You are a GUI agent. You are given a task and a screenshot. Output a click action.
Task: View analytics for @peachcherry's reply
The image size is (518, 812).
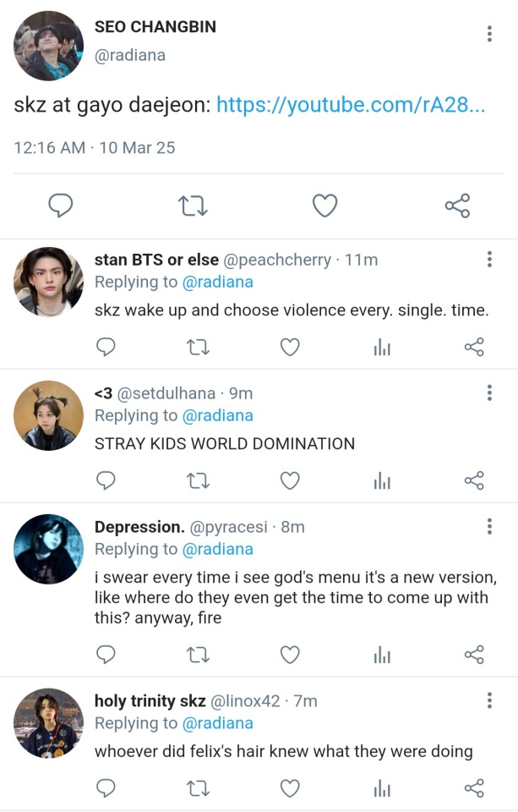pyautogui.click(x=382, y=347)
